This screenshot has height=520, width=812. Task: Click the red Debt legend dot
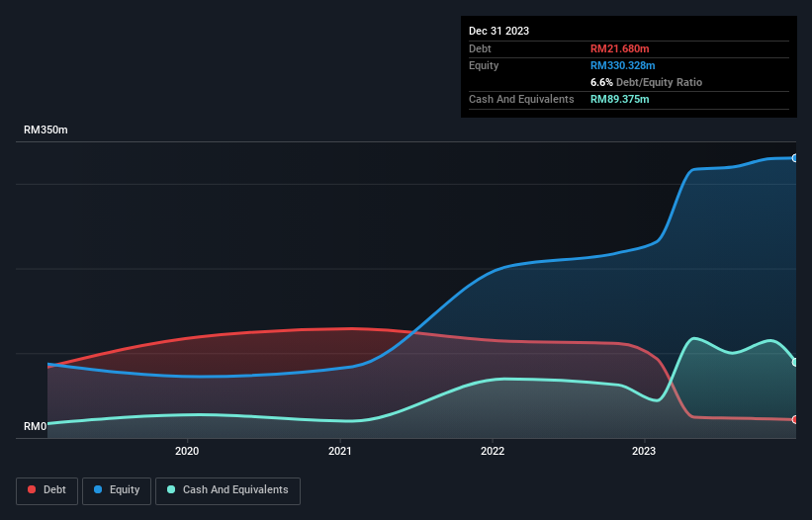(32, 489)
